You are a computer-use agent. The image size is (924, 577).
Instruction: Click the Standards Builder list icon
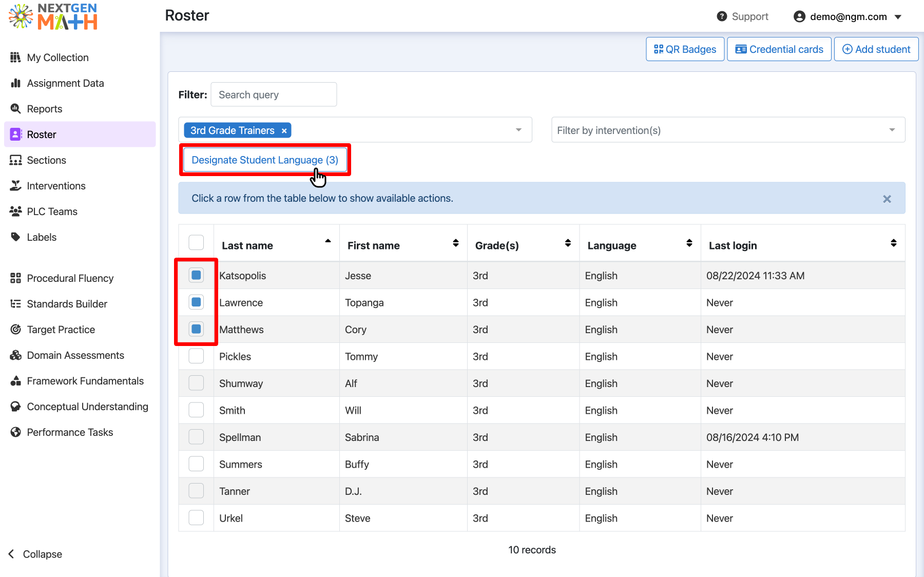(15, 304)
